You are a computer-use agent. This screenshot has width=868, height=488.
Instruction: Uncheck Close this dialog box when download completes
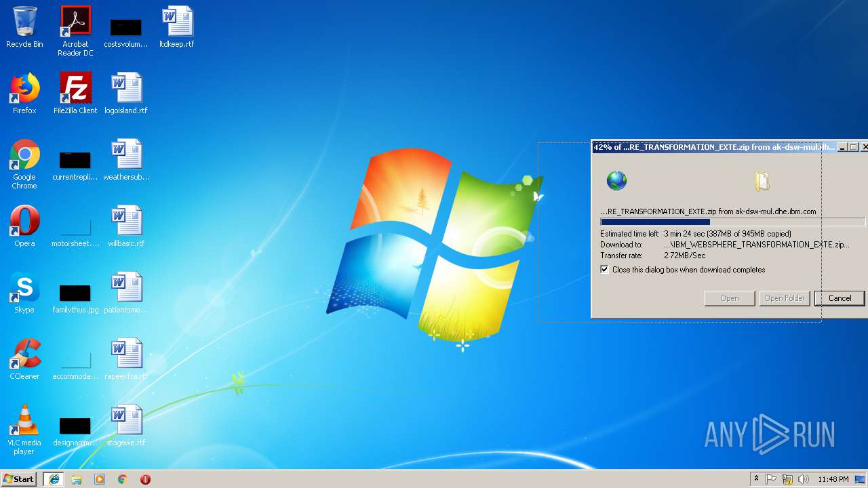click(604, 270)
